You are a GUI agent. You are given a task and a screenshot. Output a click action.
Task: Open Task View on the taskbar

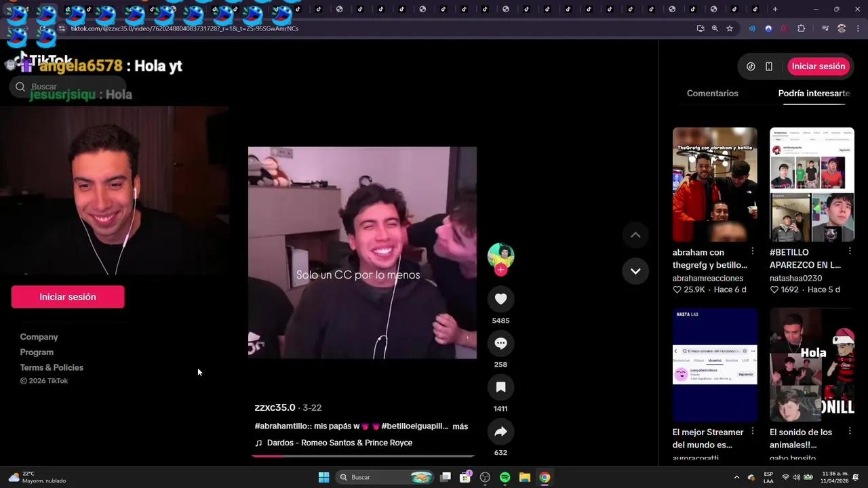(x=446, y=477)
